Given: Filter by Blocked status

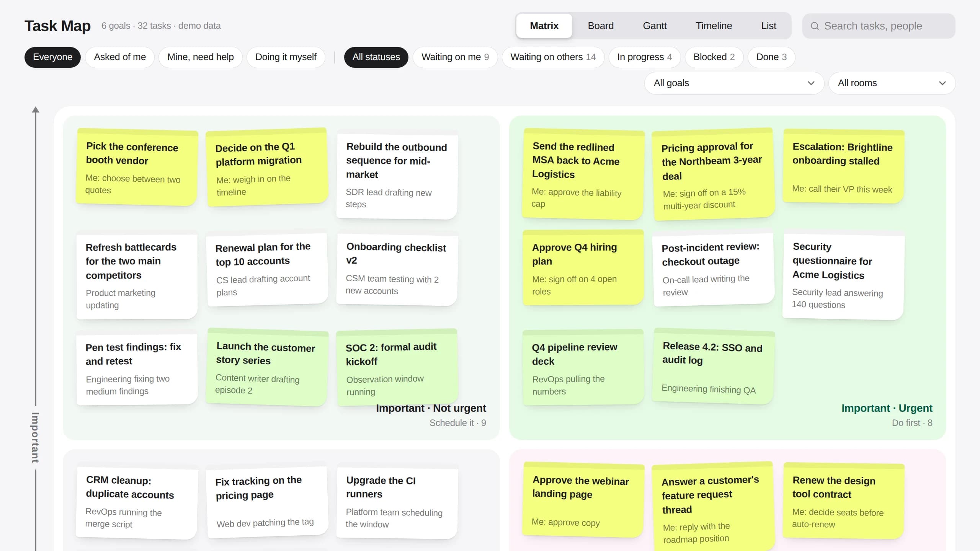Looking at the screenshot, I should (x=714, y=57).
